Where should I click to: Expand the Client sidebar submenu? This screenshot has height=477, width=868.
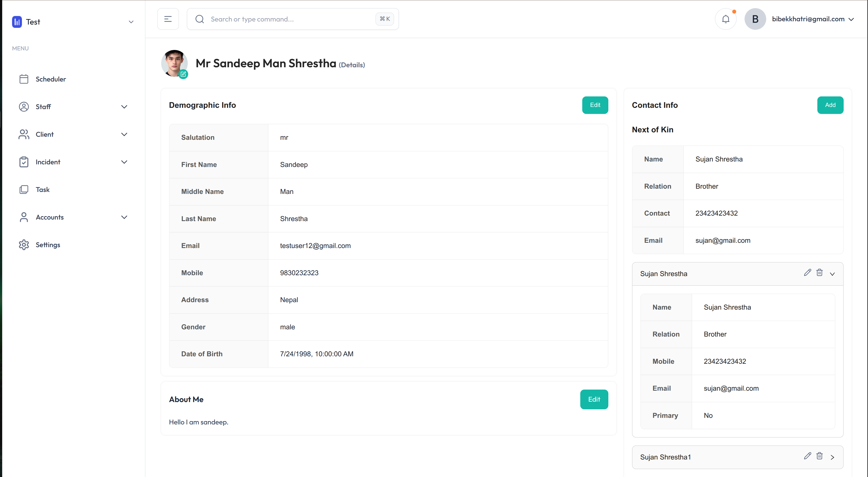pos(124,134)
